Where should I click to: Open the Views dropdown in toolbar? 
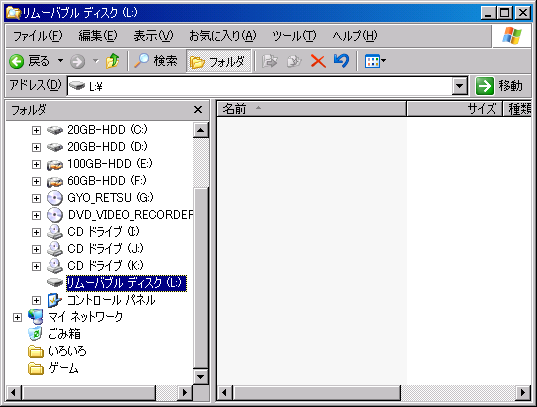tap(375, 61)
